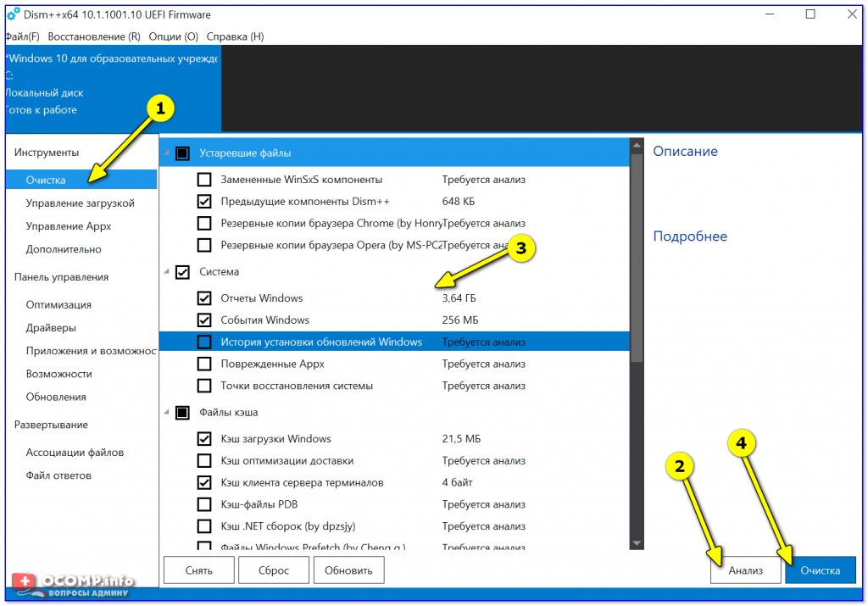The image size is (868, 606).
Task: Open Приложения и возможности section
Action: coord(92,351)
